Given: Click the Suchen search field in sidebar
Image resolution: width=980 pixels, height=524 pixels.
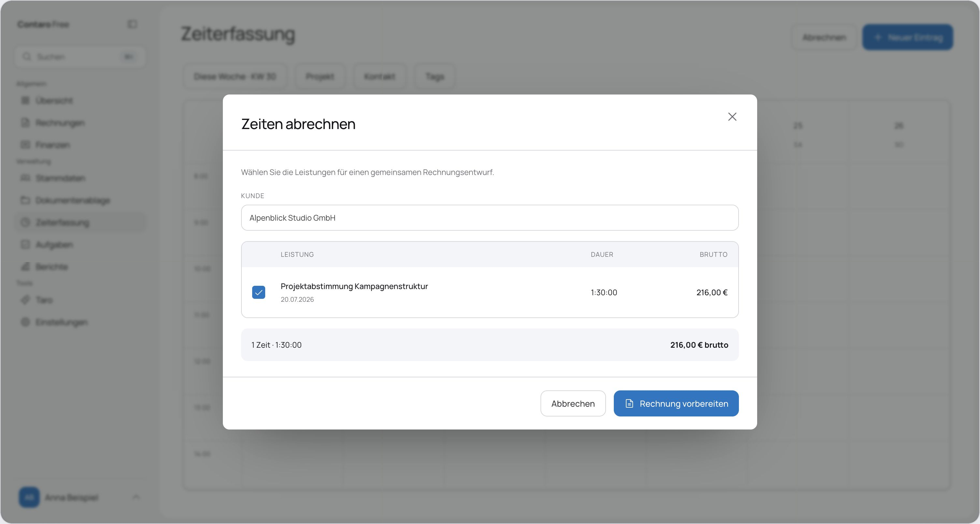Looking at the screenshot, I should (80, 57).
